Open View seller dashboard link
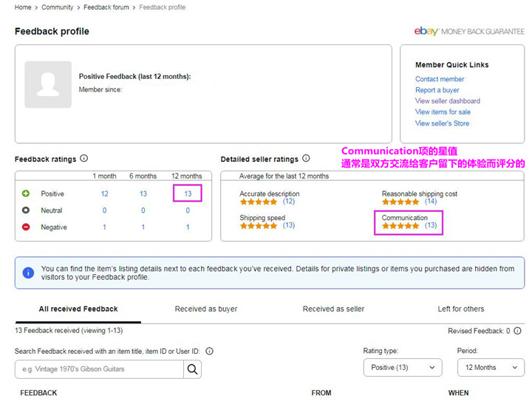This screenshot has height=401, width=532. tap(447, 101)
